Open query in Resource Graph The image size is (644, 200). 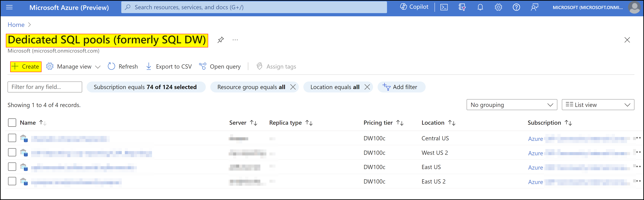[220, 67]
